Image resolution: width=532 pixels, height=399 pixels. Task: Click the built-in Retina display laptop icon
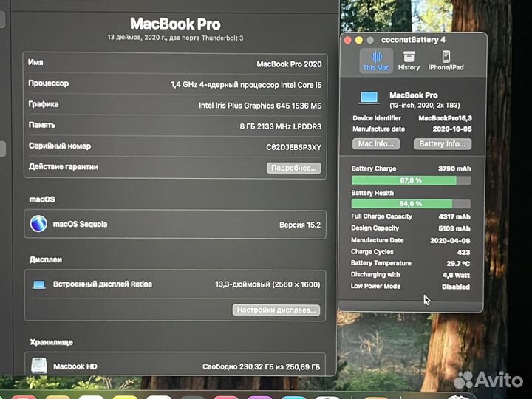(39, 284)
